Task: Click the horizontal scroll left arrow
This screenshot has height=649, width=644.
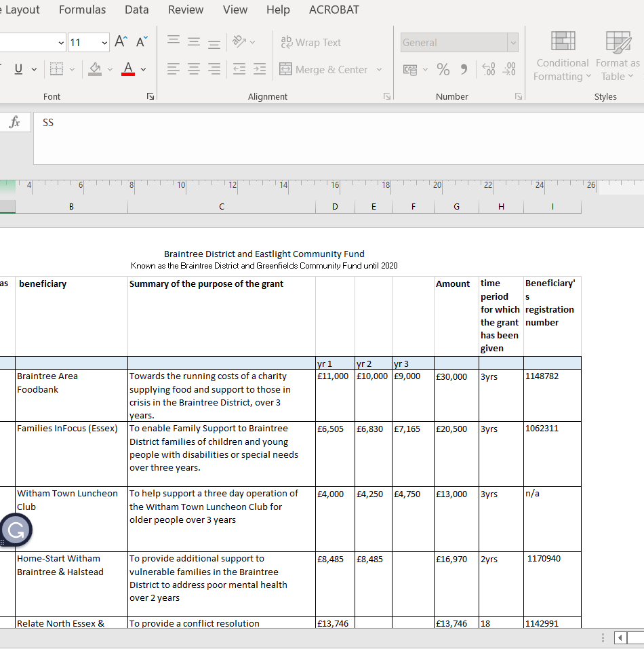Action: click(620, 638)
